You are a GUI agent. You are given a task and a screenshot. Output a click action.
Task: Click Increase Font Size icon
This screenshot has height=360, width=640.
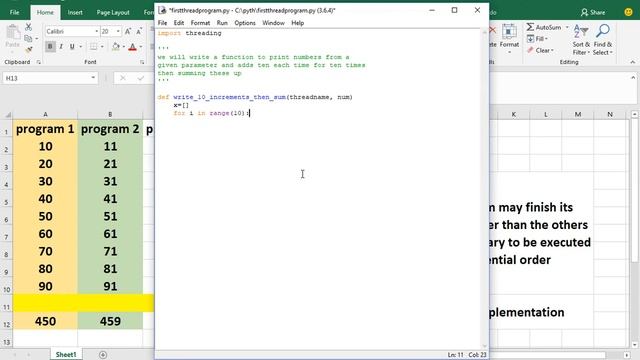pyautogui.click(x=128, y=31)
